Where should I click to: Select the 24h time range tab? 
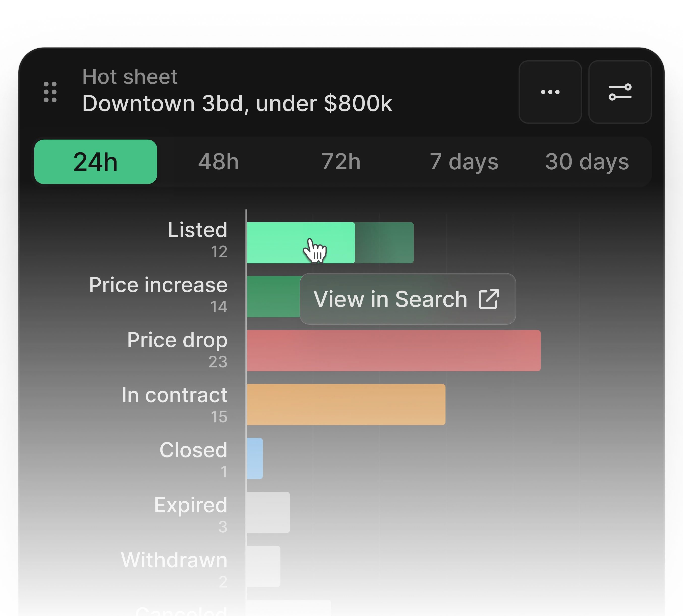point(96,162)
